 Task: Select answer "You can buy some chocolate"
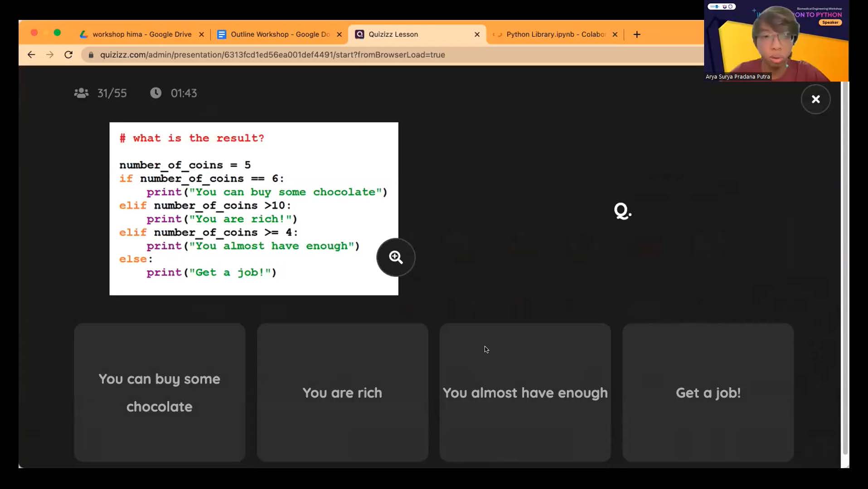click(x=160, y=392)
